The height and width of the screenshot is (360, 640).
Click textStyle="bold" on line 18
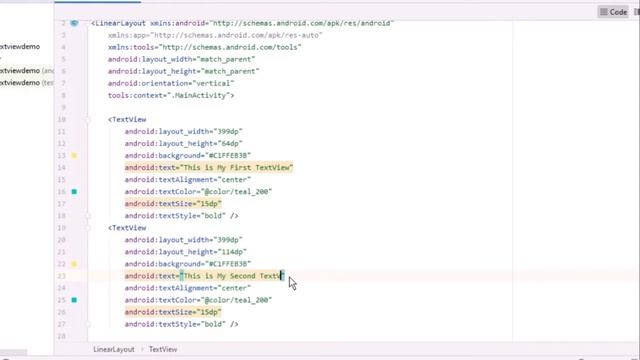(x=182, y=216)
